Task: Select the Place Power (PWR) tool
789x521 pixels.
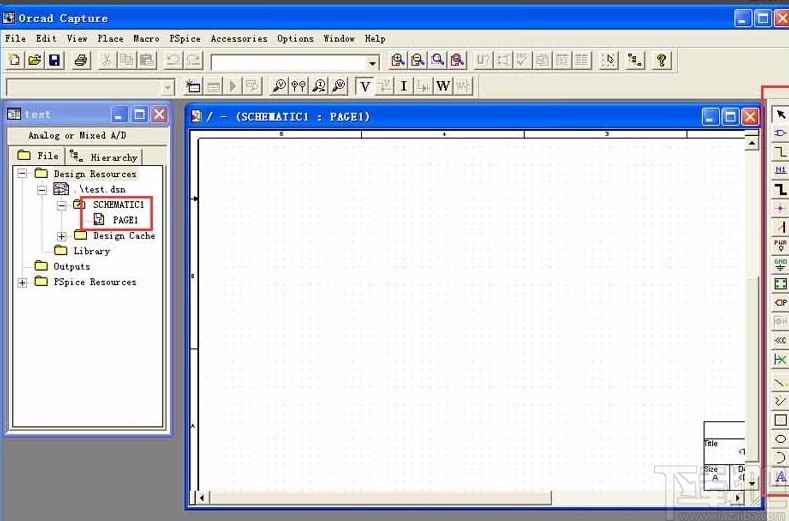Action: point(780,246)
